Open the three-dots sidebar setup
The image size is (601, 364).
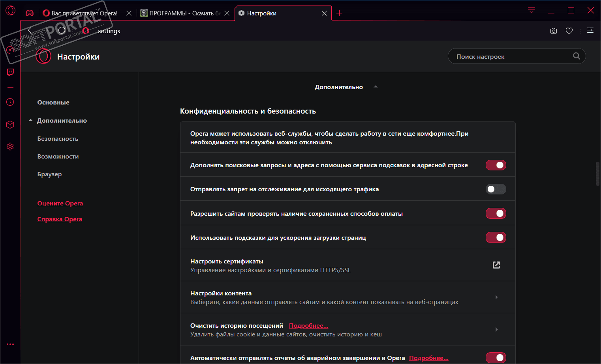pos(10,344)
